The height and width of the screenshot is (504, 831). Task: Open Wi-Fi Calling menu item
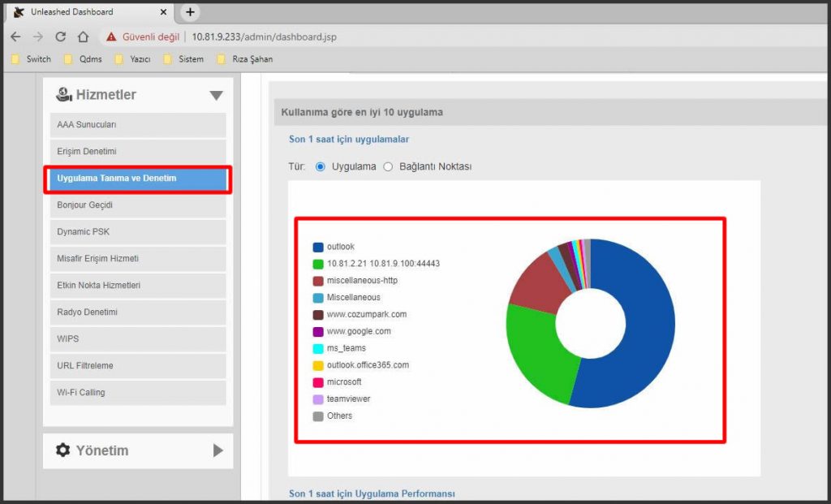[x=138, y=393]
